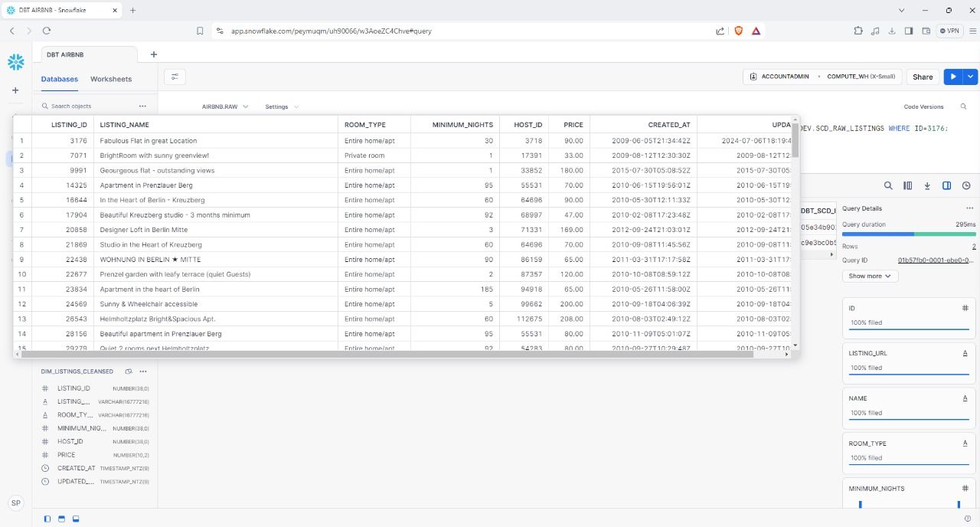This screenshot has width=980, height=527.
Task: Click the Snowflake logo in the sidebar
Action: tap(16, 62)
